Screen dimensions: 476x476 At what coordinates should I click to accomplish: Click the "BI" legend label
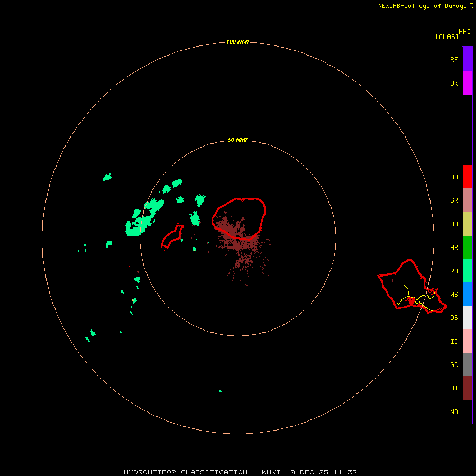point(454,388)
